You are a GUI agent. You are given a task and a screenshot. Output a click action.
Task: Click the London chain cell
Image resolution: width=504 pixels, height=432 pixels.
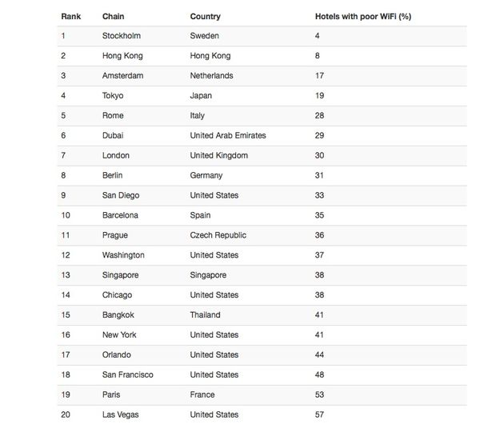[116, 155]
